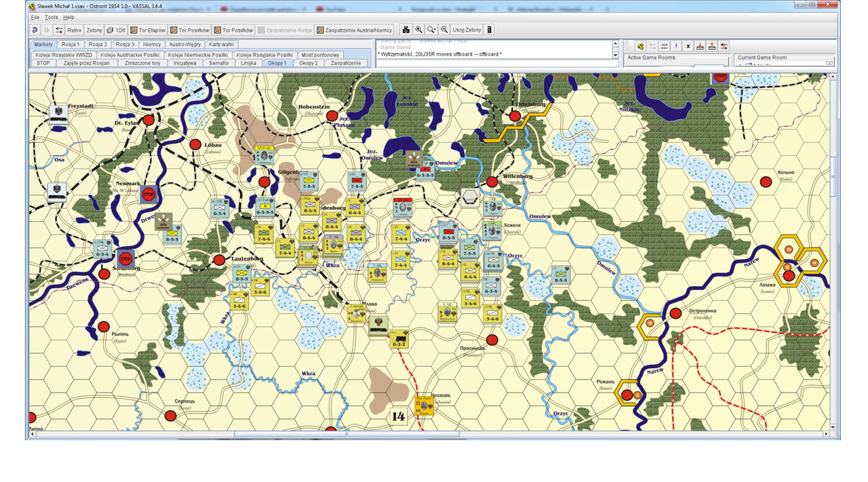Click the upload-arrow tray icon in server toolbar
This screenshot has width=868, height=482.
click(x=712, y=46)
